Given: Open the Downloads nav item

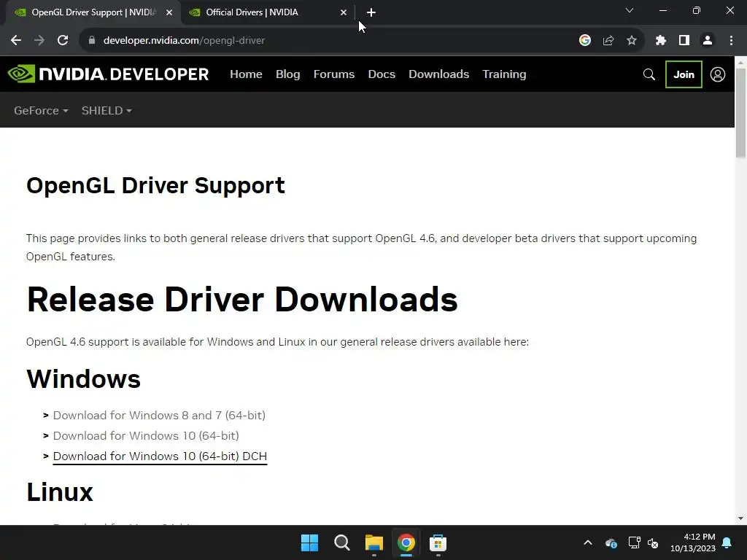Looking at the screenshot, I should click(438, 74).
